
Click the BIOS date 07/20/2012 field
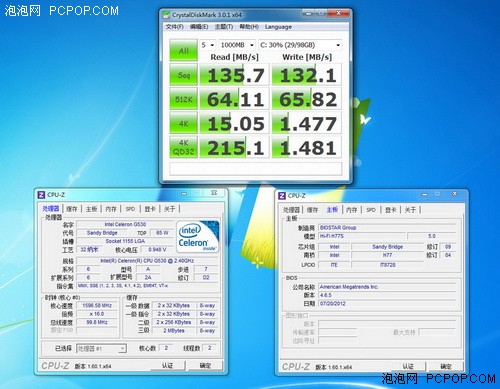(x=387, y=304)
